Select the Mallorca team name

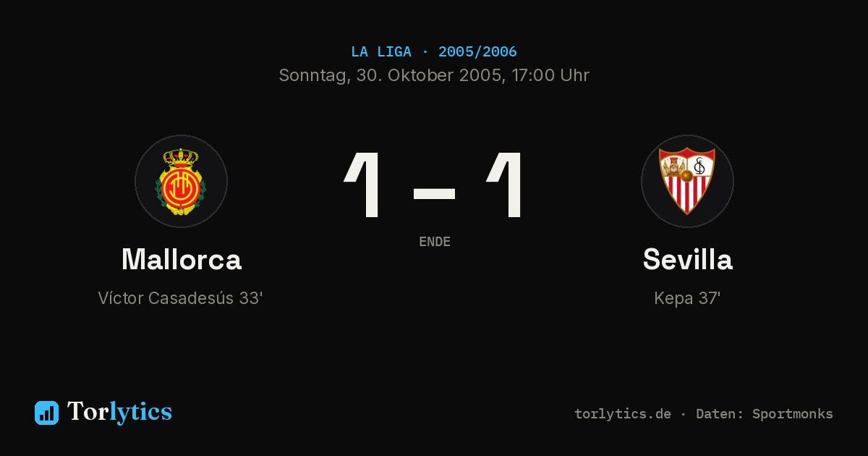point(181,259)
